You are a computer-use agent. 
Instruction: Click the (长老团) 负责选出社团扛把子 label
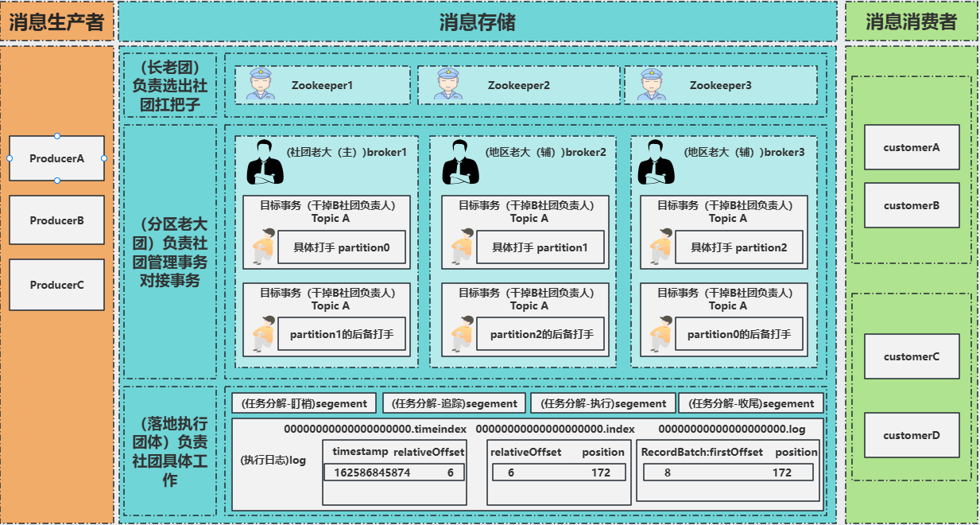coord(170,85)
